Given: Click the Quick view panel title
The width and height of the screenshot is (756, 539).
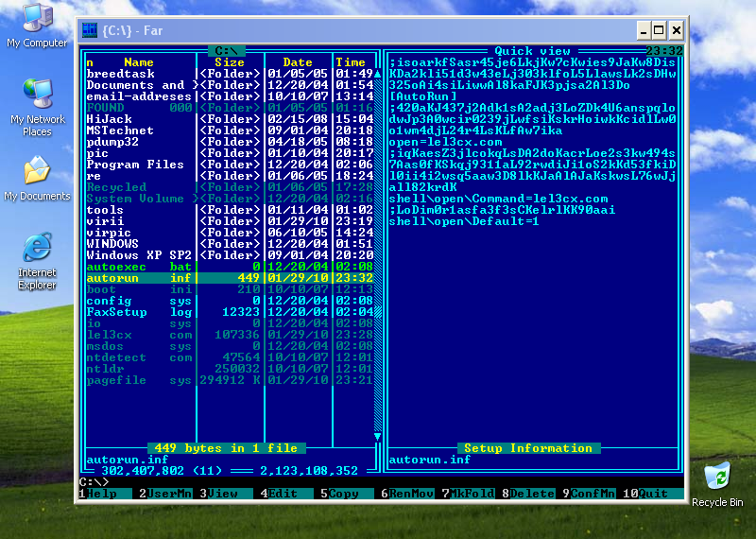Looking at the screenshot, I should [532, 51].
